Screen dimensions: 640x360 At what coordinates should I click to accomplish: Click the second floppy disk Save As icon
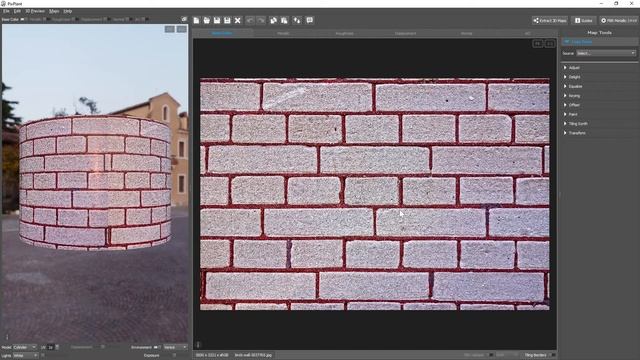pos(227,20)
